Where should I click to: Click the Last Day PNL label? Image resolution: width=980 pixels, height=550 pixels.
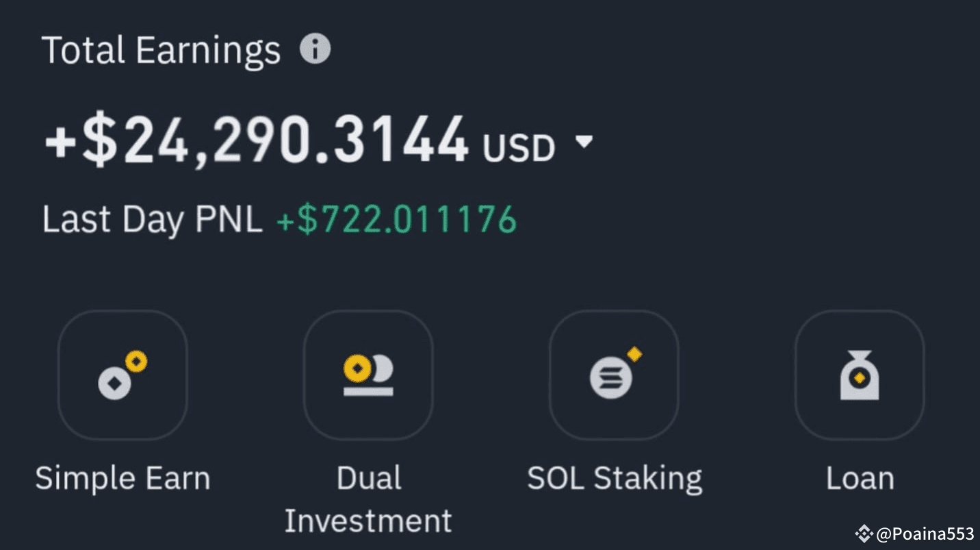click(x=152, y=220)
